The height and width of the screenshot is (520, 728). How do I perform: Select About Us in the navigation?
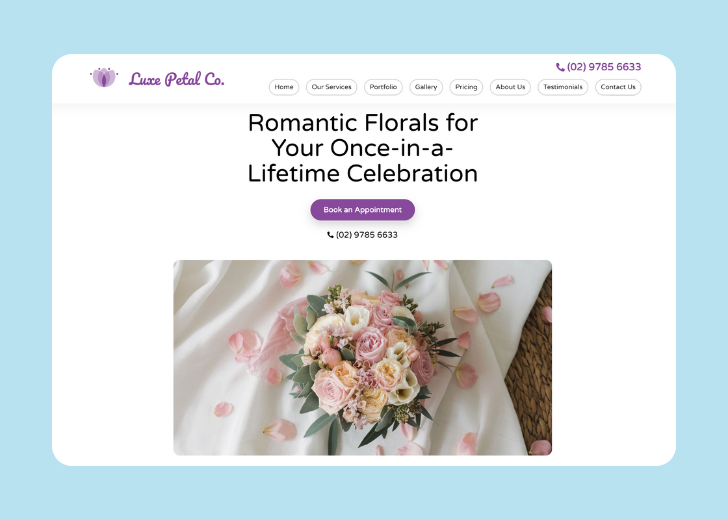coord(510,87)
